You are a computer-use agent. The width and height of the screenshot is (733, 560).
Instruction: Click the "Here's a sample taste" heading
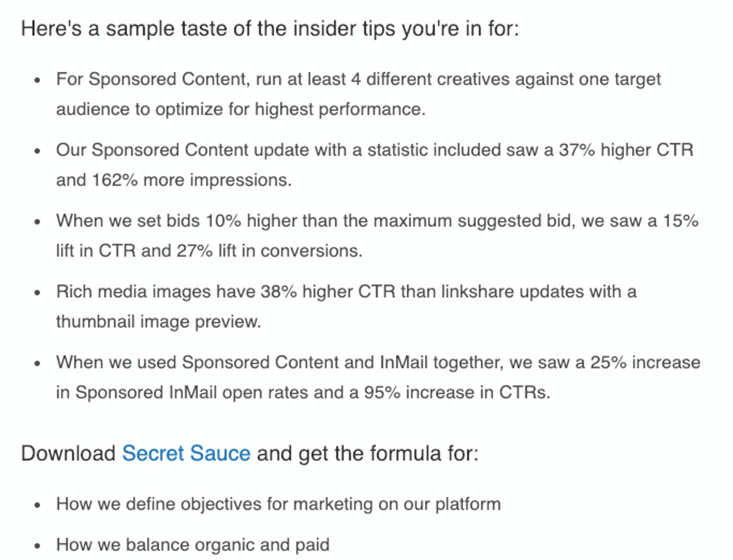pyautogui.click(x=270, y=29)
